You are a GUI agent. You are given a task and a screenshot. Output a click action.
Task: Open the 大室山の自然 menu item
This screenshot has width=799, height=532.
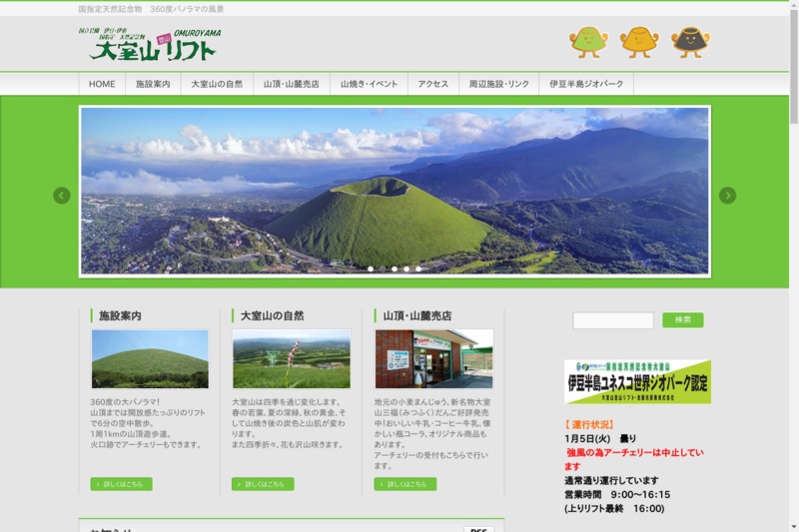pyautogui.click(x=217, y=85)
